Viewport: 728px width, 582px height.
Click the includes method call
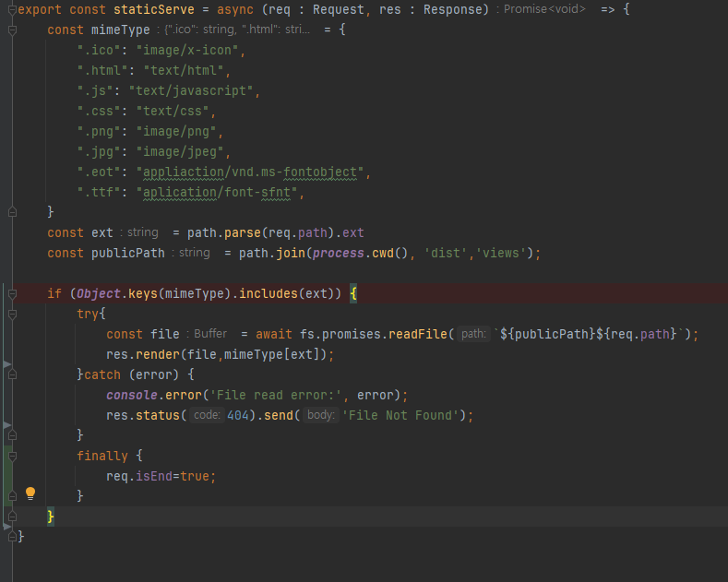click(x=268, y=294)
